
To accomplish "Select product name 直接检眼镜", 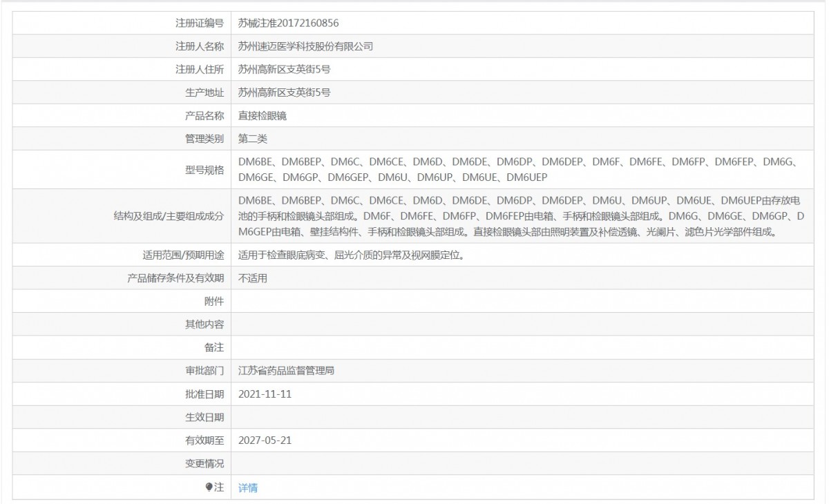I will [263, 116].
